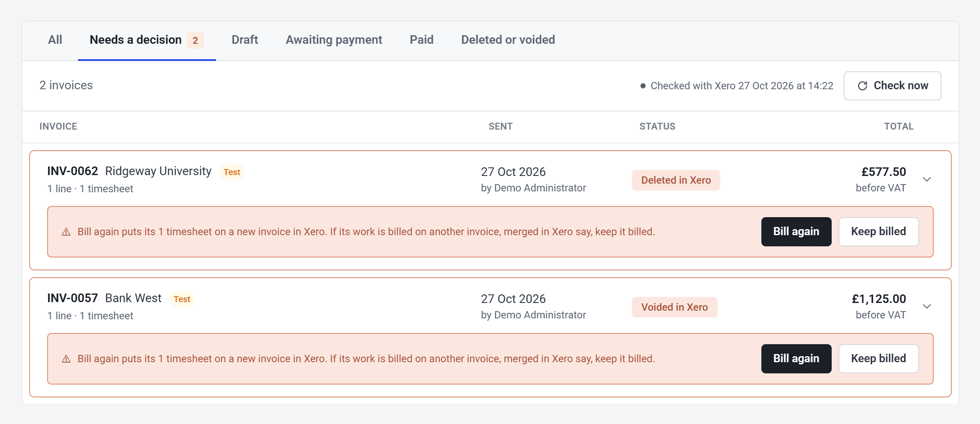Select the Needs a decision tab

pos(147,40)
